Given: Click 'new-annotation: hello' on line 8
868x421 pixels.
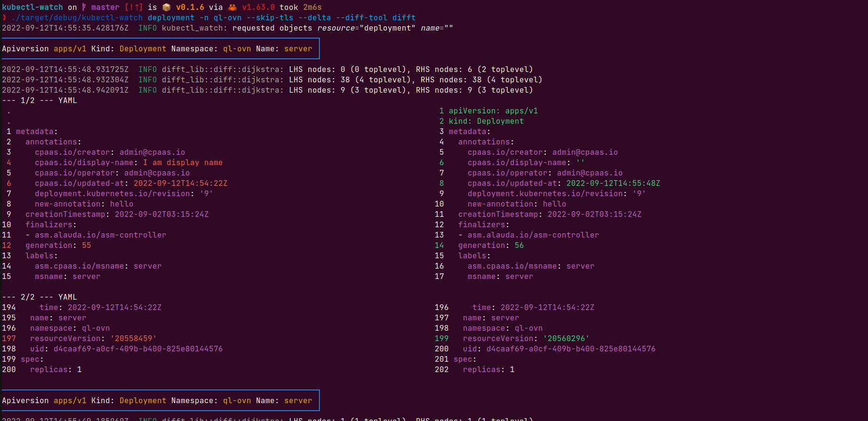Looking at the screenshot, I should click(84, 204).
